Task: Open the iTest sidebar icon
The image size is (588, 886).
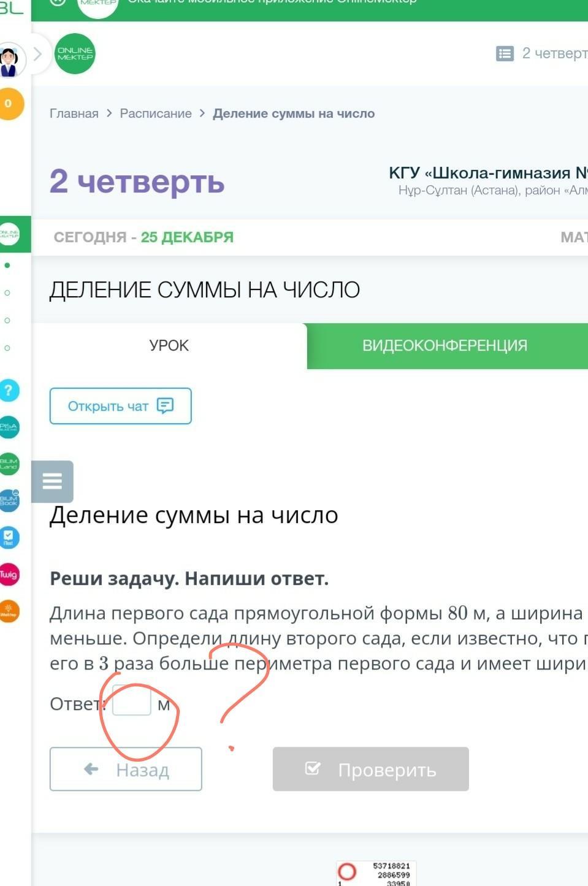Action: click(x=9, y=538)
